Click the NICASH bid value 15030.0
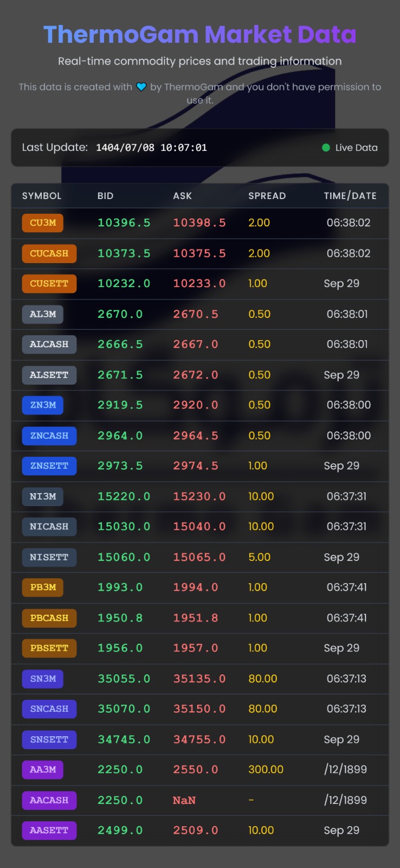Viewport: 400px width, 868px height. click(x=124, y=527)
